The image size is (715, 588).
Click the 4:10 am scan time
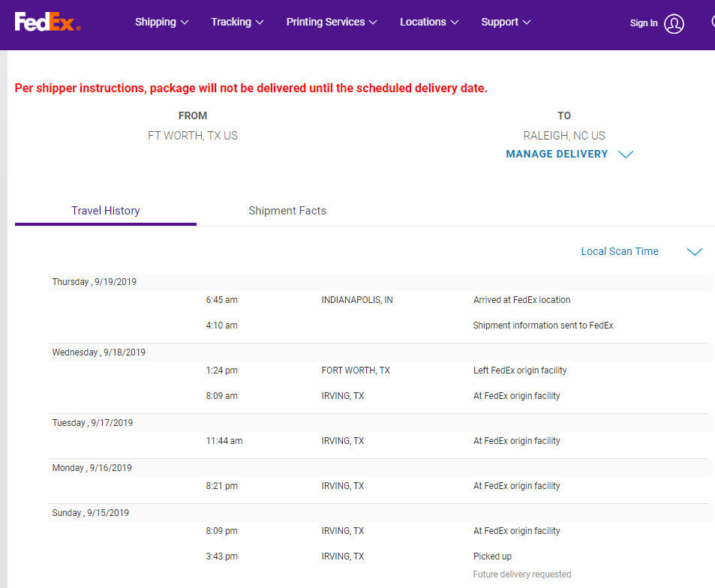pyautogui.click(x=221, y=325)
